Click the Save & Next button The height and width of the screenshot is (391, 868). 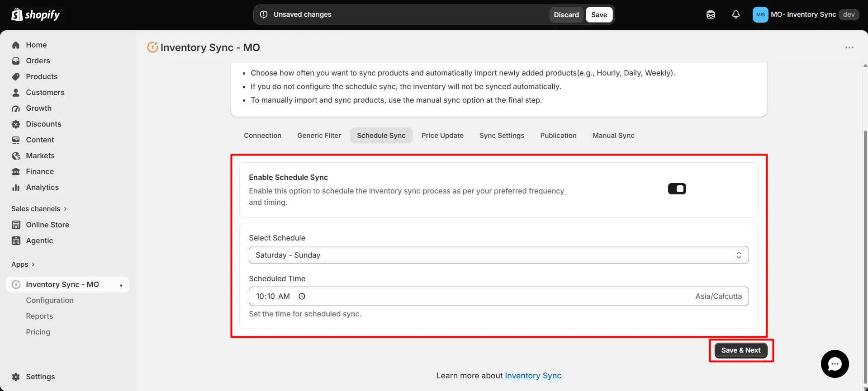tap(741, 350)
